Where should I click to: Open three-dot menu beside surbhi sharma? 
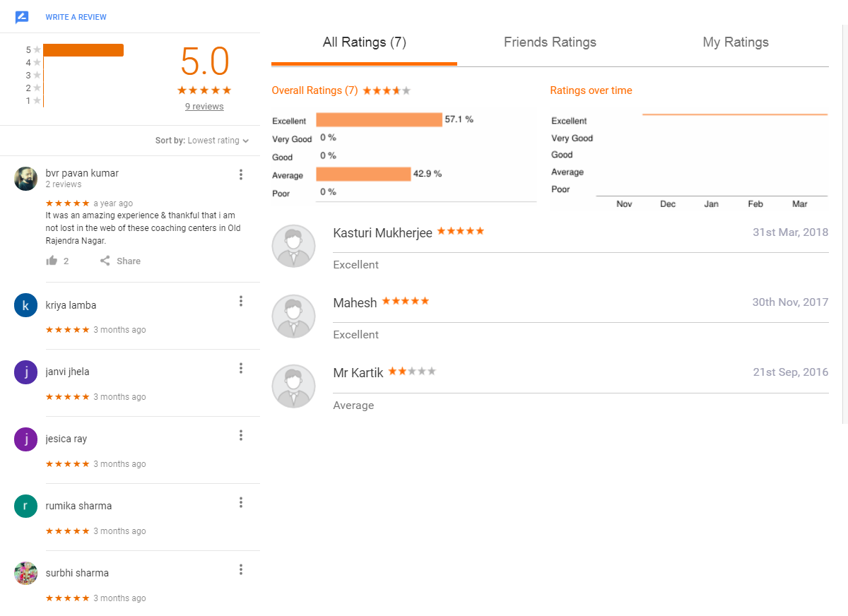point(241,569)
